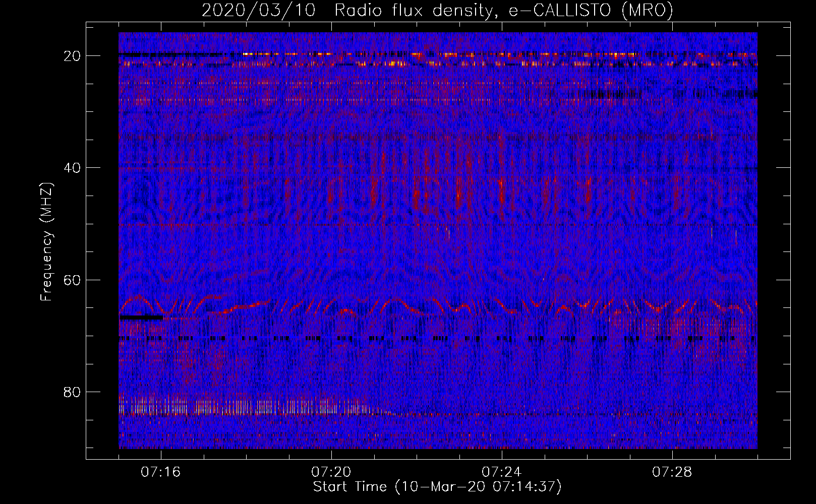Click the 07:24 time tick label

(x=502, y=472)
